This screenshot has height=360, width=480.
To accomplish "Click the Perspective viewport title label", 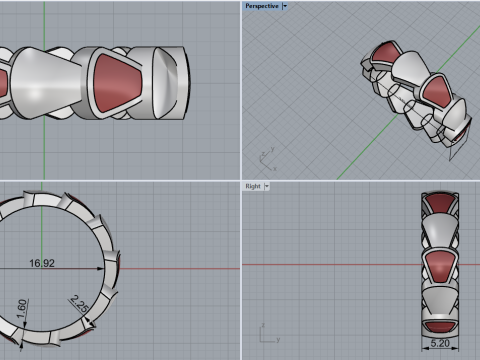I will (262, 6).
